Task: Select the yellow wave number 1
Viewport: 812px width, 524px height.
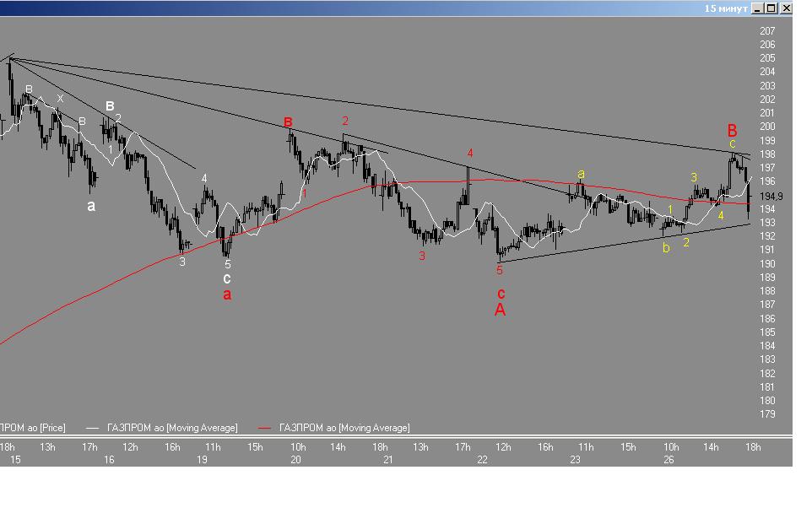Action: pos(670,210)
